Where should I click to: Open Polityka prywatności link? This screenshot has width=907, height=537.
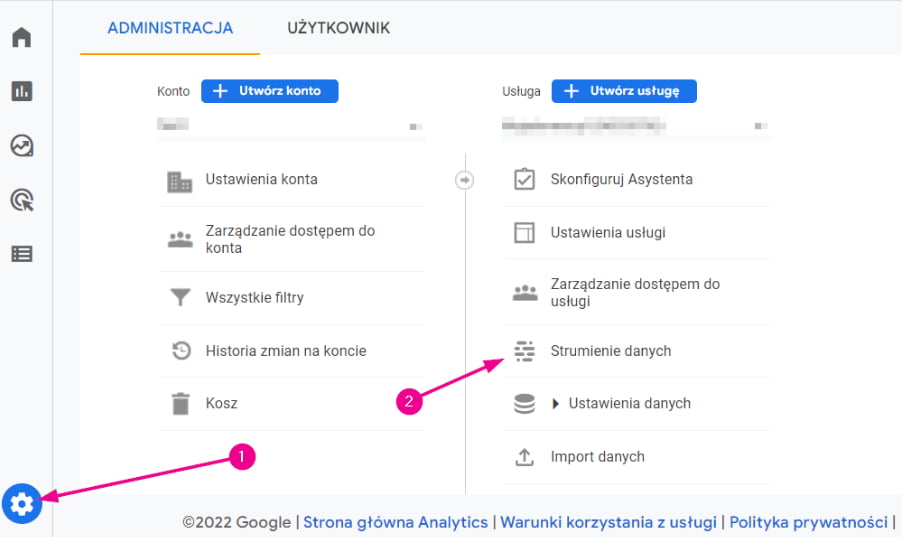point(808,522)
